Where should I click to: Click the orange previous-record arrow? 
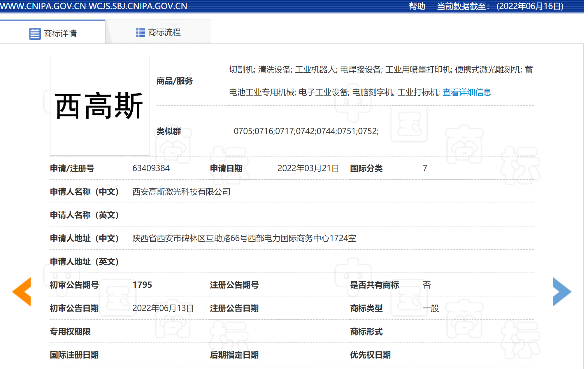tap(22, 291)
